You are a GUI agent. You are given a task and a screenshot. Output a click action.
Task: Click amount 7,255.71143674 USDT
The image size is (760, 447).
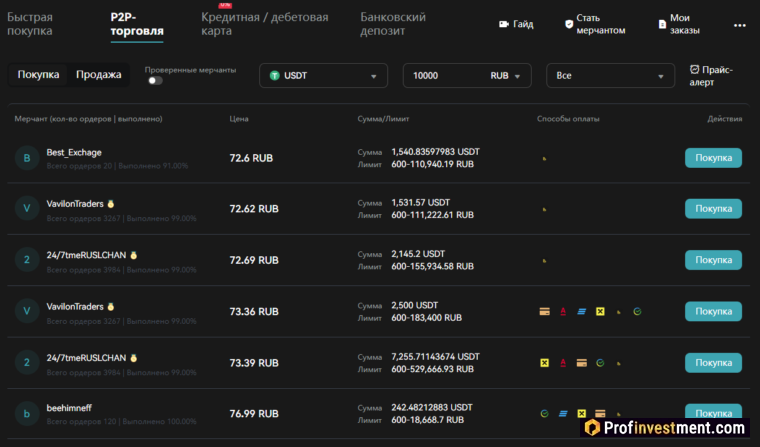(x=435, y=356)
